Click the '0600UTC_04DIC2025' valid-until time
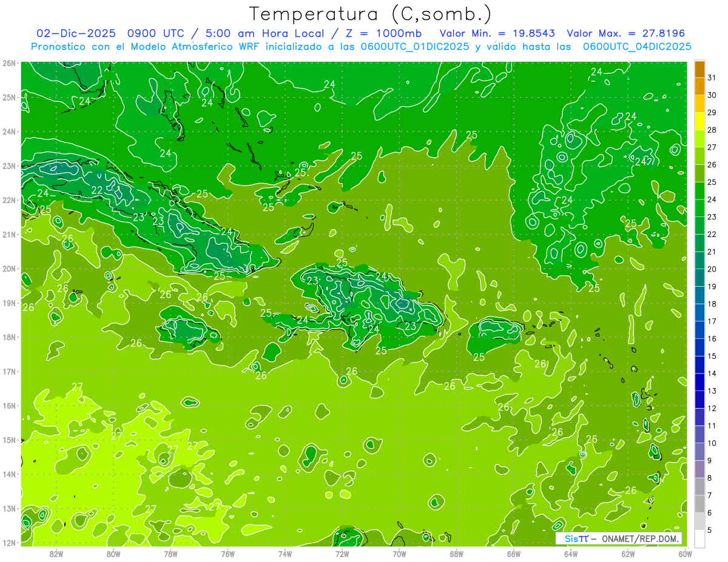728x562 pixels. 636,46
